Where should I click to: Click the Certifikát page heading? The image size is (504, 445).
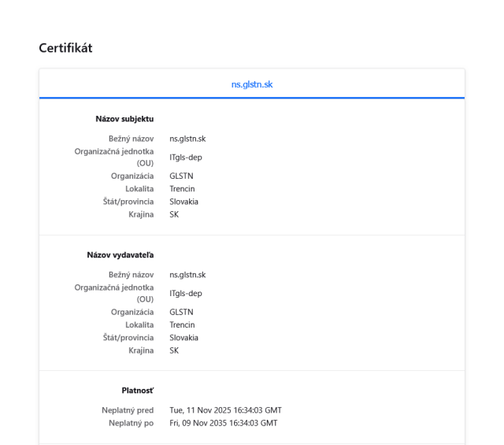click(65, 48)
